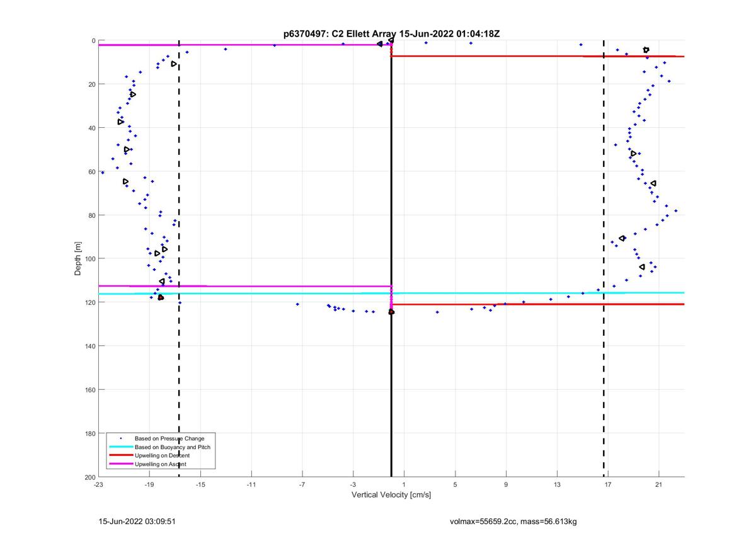Click the y-axis tick label '20'
This screenshot has height=536, width=756.
click(x=91, y=84)
